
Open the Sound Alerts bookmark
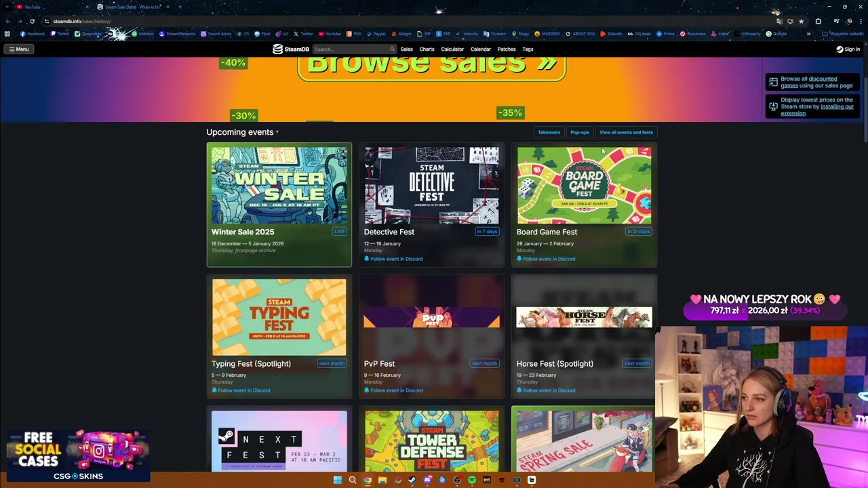[x=217, y=34]
